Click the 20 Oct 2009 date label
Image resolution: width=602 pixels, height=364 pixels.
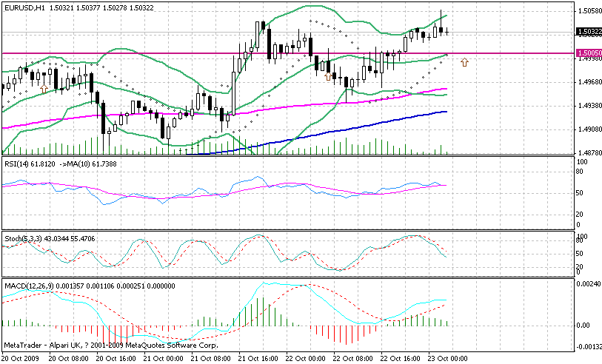tap(20, 359)
